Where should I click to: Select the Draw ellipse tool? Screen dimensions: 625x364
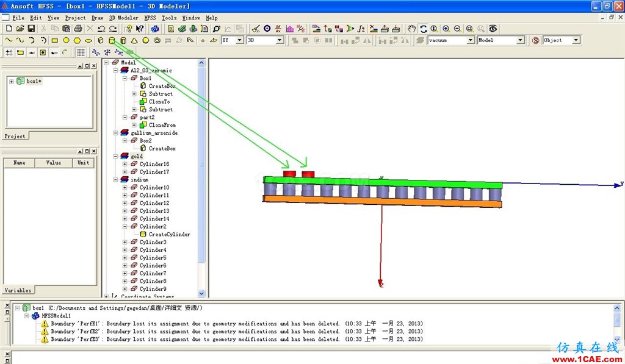click(x=89, y=40)
